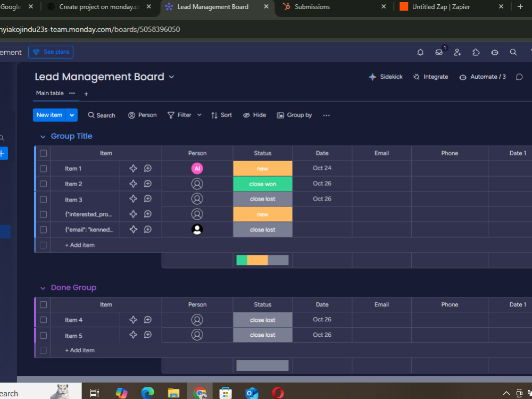Expand the Filter dropdown arrow

(x=199, y=115)
